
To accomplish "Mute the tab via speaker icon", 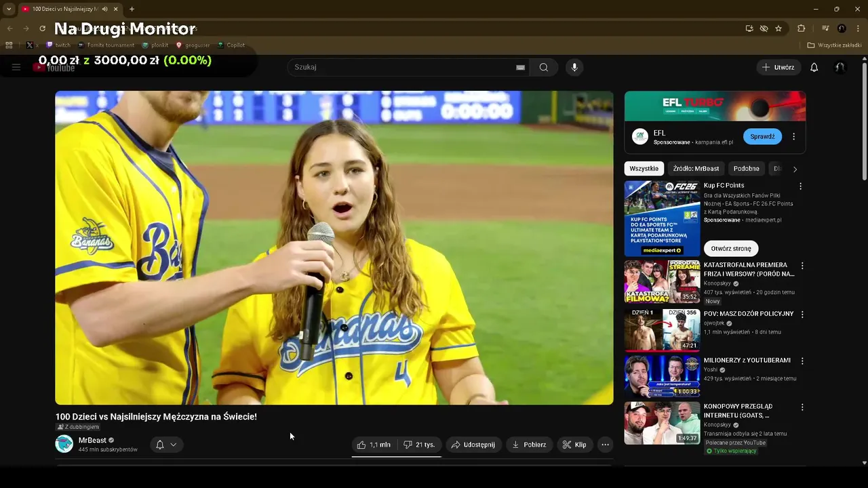I will (104, 9).
